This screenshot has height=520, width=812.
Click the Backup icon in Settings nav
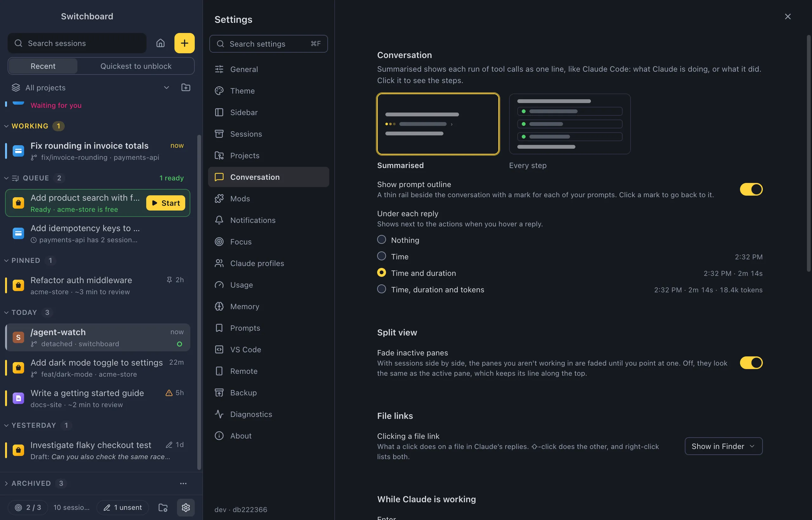pyautogui.click(x=219, y=393)
